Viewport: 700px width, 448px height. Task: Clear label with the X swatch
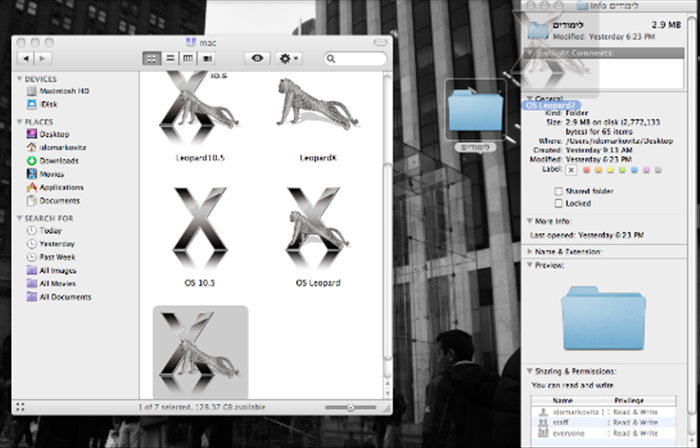[x=571, y=170]
